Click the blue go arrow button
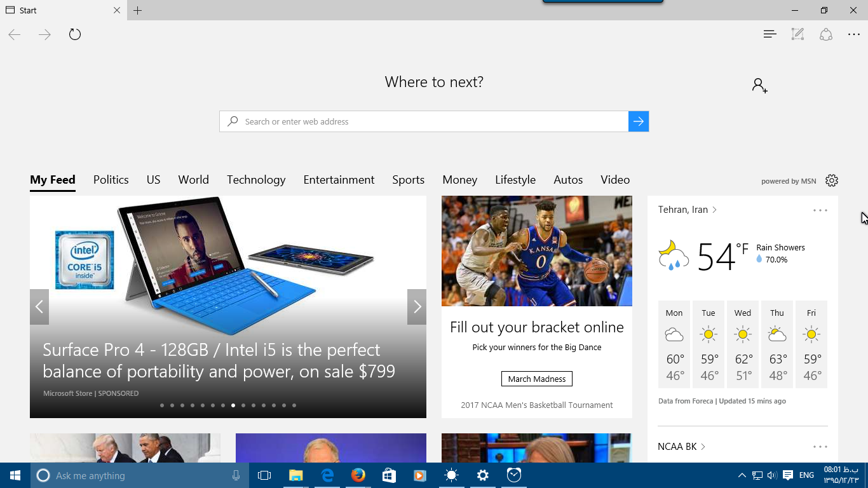The image size is (868, 488). [639, 121]
